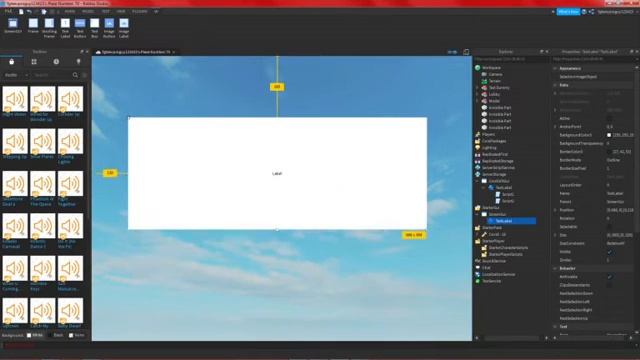
Task: Select Chat service in Explorer
Action: pyautogui.click(x=486, y=268)
